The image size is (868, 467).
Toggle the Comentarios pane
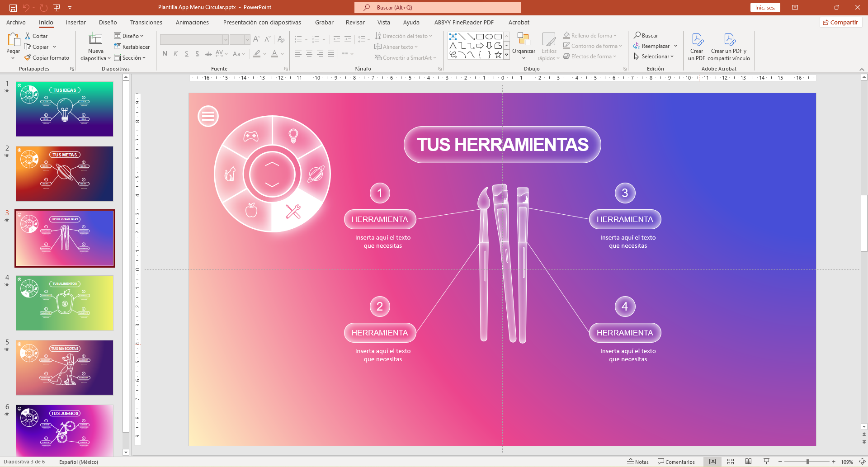676,462
